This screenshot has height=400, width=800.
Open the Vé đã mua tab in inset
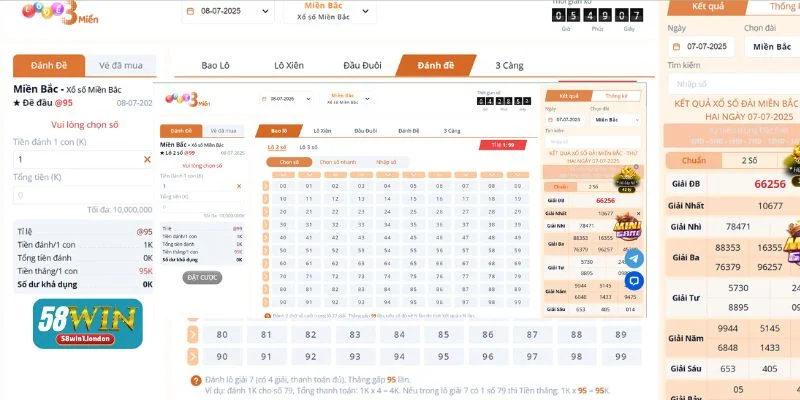pyautogui.click(x=223, y=131)
